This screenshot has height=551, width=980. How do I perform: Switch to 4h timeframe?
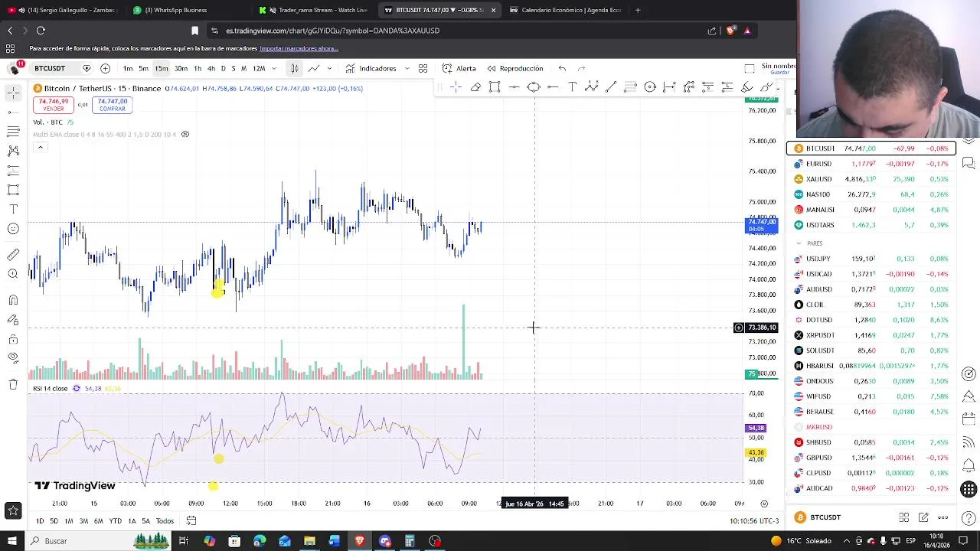click(211, 68)
